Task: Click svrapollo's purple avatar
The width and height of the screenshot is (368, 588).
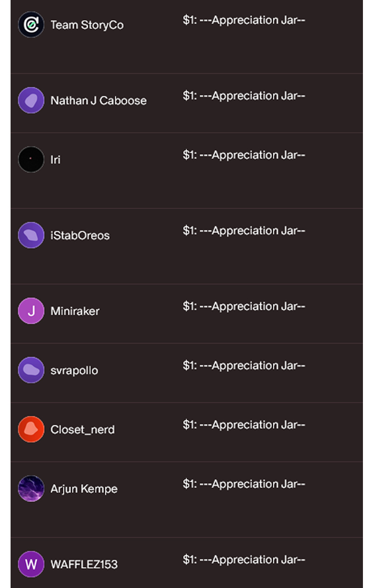Action: [31, 370]
